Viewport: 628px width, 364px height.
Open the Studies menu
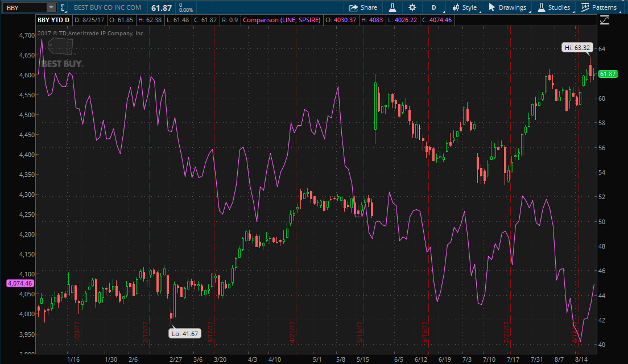554,7
